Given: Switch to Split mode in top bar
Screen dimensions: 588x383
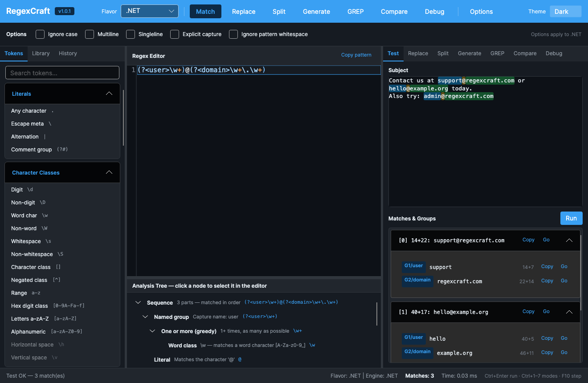Looking at the screenshot, I should (279, 12).
